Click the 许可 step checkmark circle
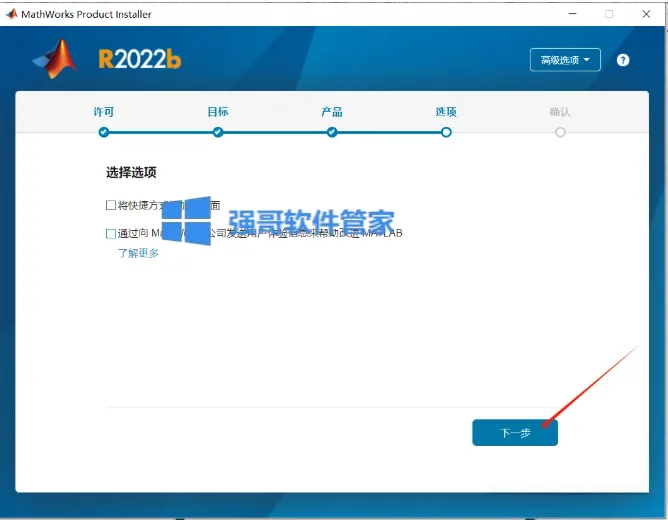The width and height of the screenshot is (668, 520). [104, 132]
